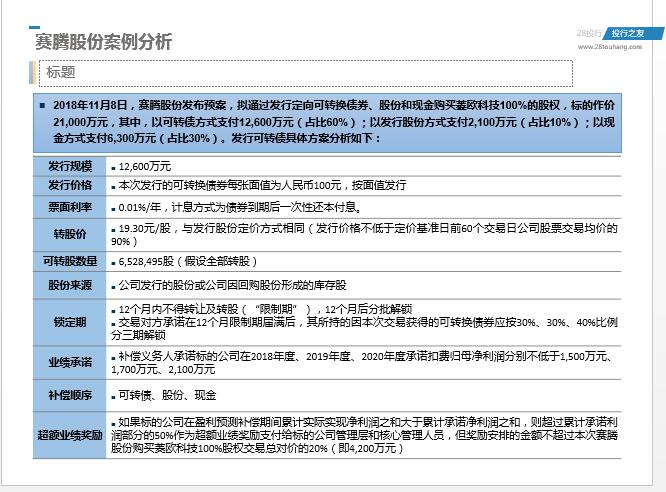Screen dimensions: 666x492
Task: Select the 发行价格 row label
Action: (70, 185)
